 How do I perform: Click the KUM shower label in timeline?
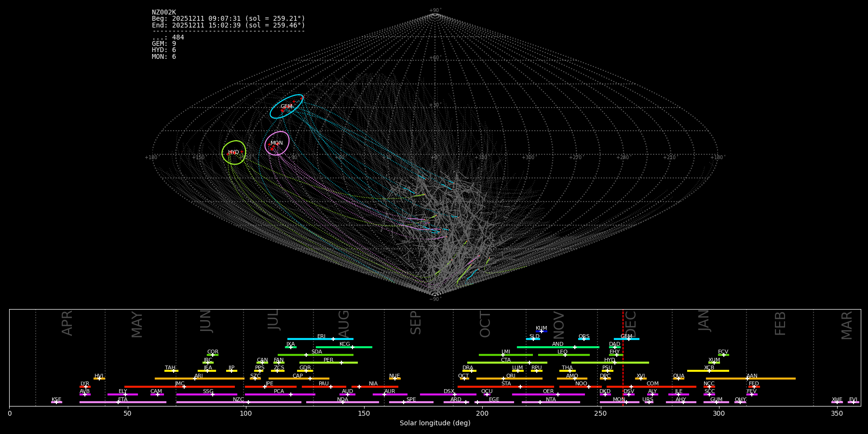[x=542, y=328]
